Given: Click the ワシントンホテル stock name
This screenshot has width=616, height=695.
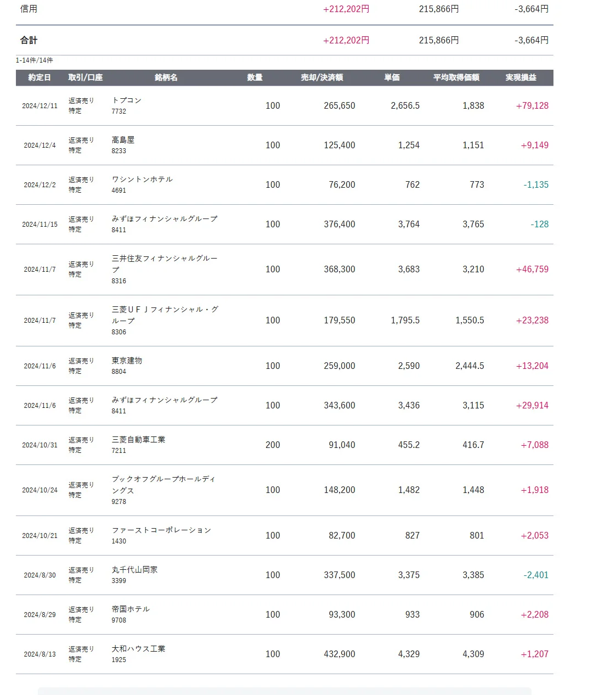Looking at the screenshot, I should click(x=142, y=180).
